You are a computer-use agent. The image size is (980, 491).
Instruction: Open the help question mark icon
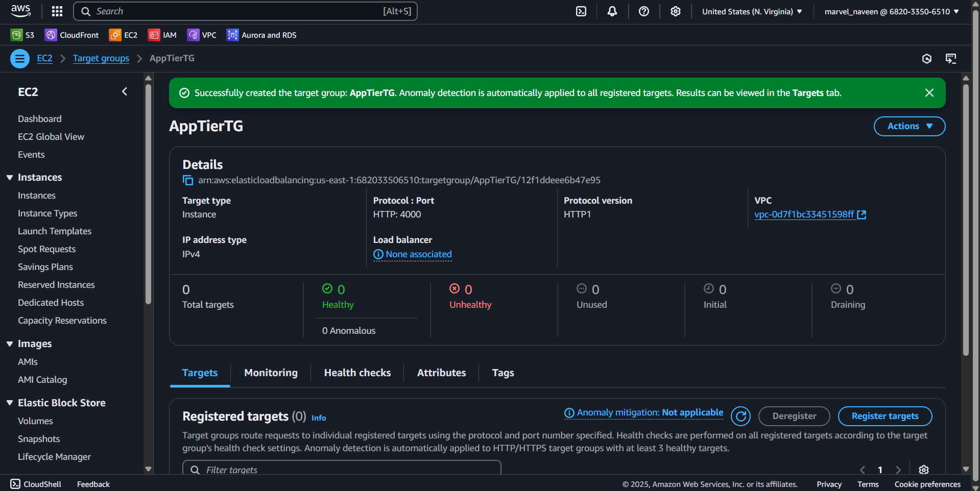pos(644,11)
